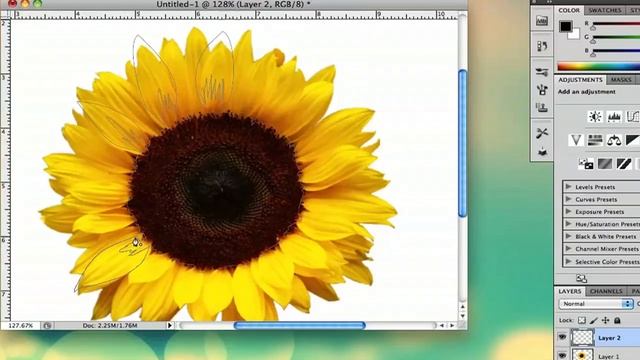Hide Layer 2 using its eye icon
This screenshot has height=360, width=640.
pos(562,337)
